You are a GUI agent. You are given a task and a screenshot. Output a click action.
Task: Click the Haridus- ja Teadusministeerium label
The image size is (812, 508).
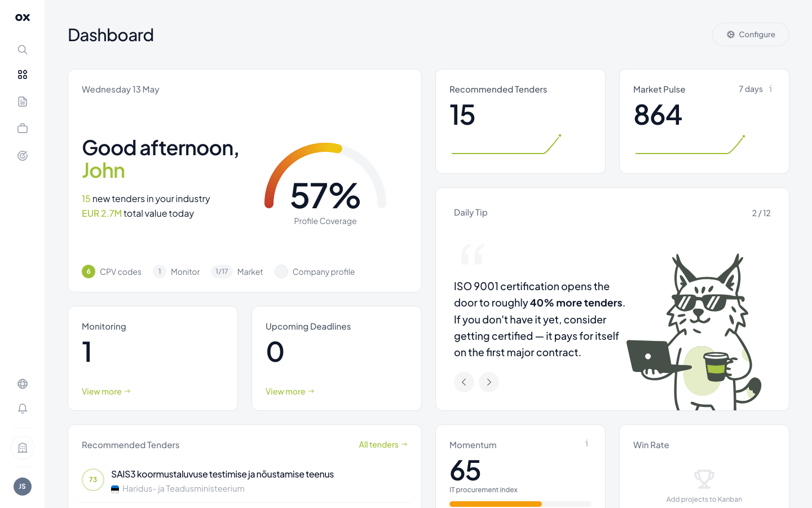pyautogui.click(x=183, y=489)
